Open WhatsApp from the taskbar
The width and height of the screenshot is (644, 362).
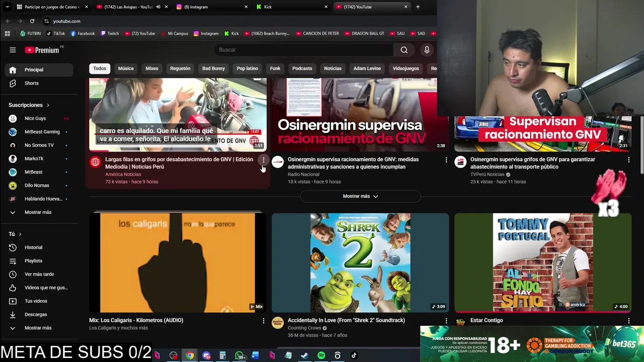pyautogui.click(x=239, y=355)
